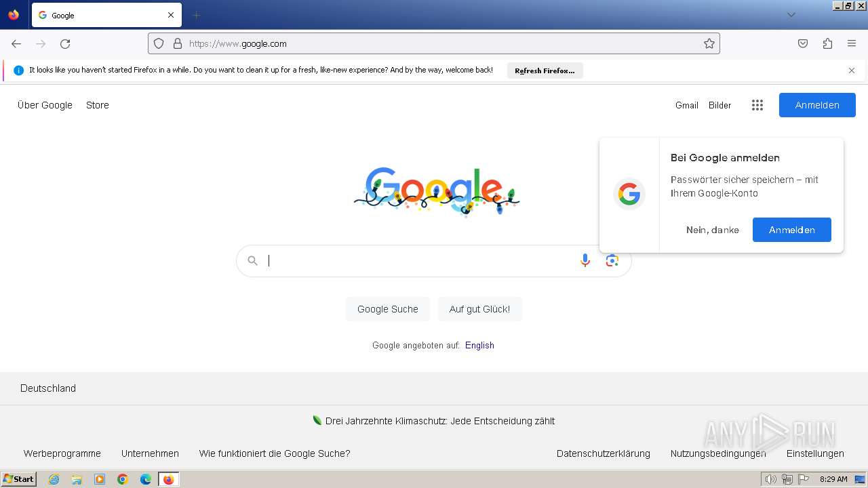This screenshot has height=488, width=868.
Task: Open Windows Media Player taskbar icon
Action: click(100, 479)
